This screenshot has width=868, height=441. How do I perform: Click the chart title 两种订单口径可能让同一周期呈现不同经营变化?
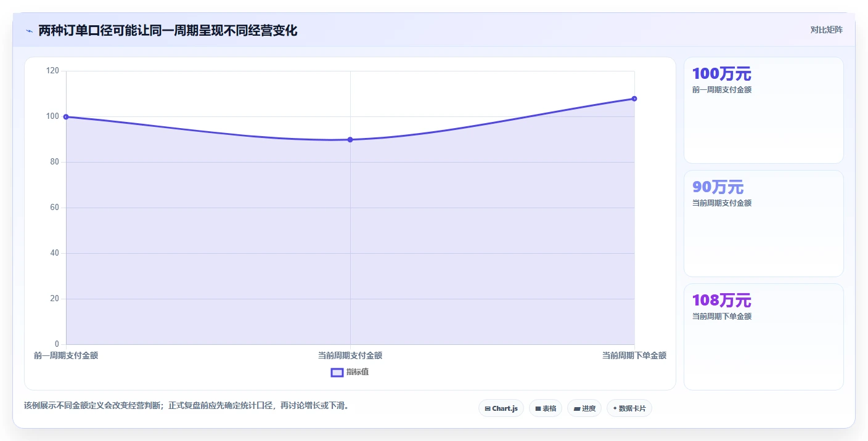point(168,31)
